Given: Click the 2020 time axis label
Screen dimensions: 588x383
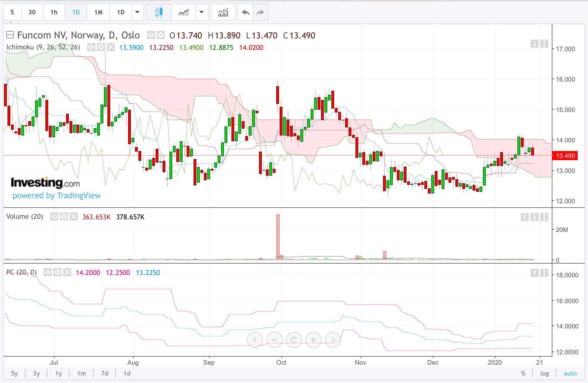Looking at the screenshot, I should coord(495,362).
